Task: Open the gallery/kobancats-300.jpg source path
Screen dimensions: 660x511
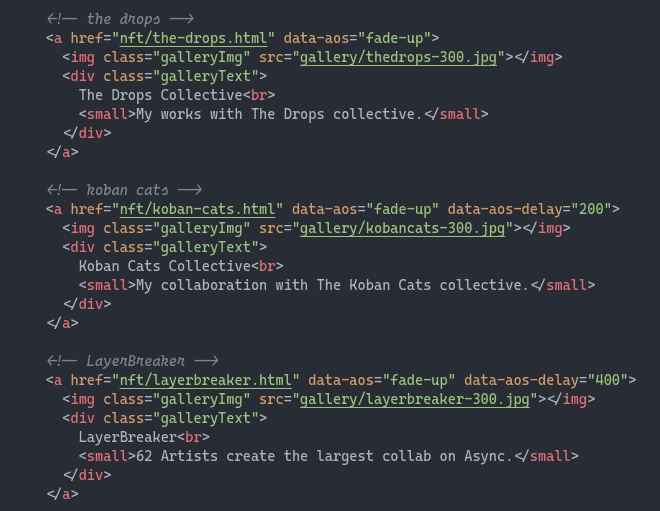Action: pyautogui.click(x=402, y=228)
